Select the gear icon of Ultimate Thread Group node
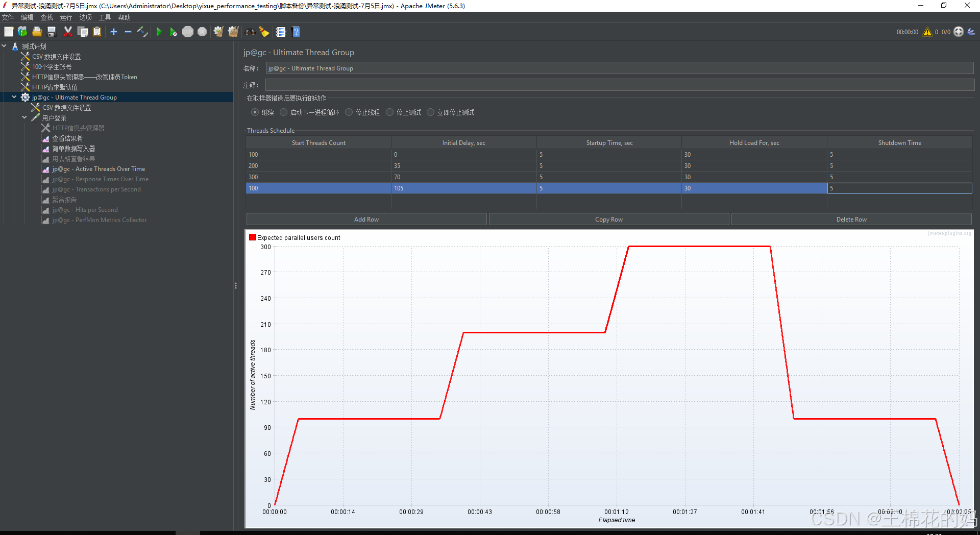 point(25,97)
